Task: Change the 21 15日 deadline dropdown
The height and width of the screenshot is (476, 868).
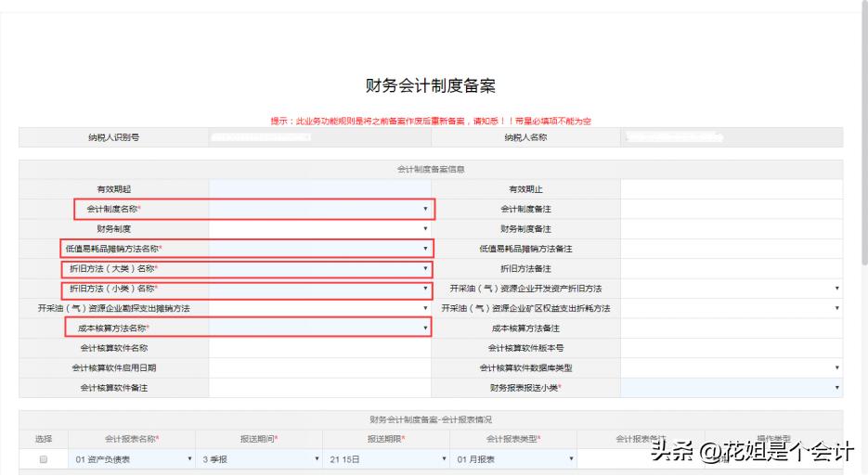Action: (386, 459)
